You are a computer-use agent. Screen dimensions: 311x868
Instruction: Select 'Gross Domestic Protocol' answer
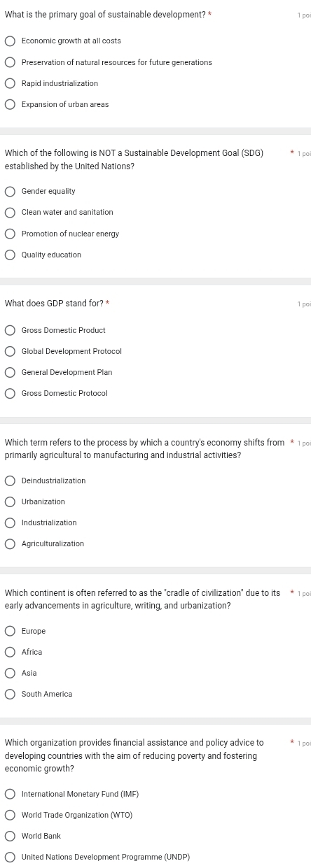click(10, 394)
